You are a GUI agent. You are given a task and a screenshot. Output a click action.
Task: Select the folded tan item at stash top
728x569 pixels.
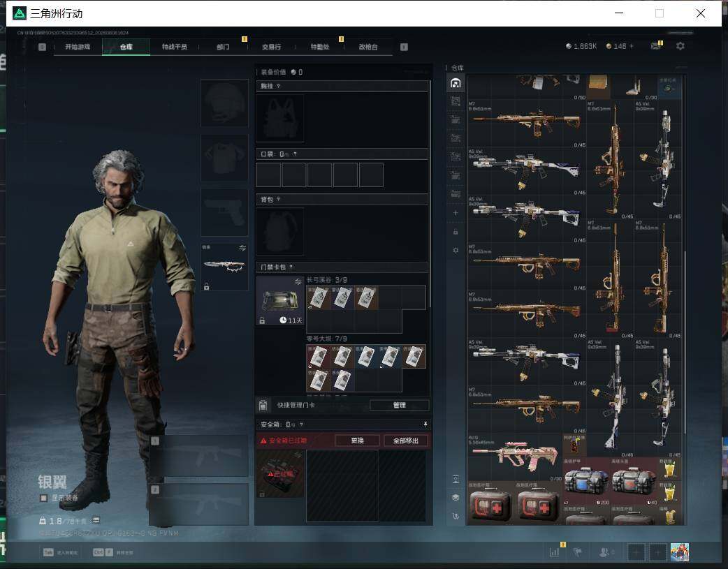599,86
